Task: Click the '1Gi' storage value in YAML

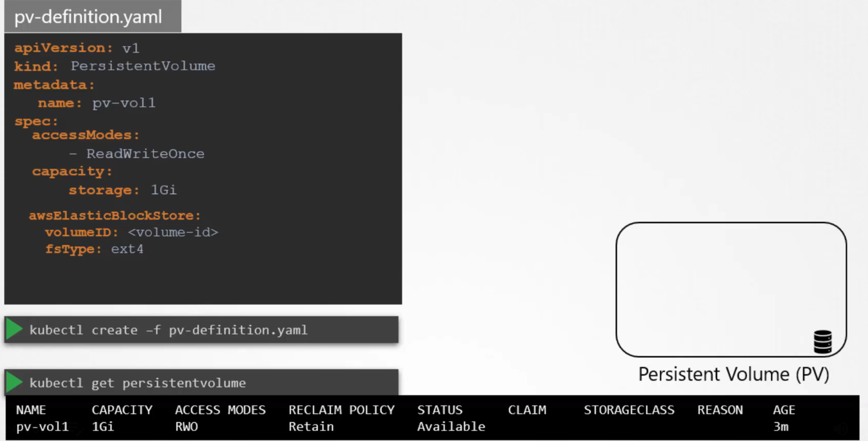Action: pos(164,190)
